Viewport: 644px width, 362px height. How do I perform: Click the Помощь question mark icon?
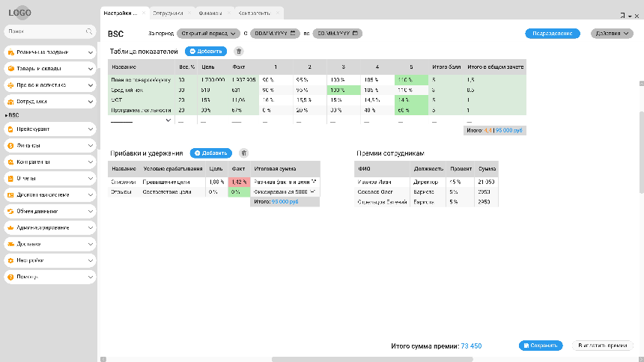(x=10, y=277)
